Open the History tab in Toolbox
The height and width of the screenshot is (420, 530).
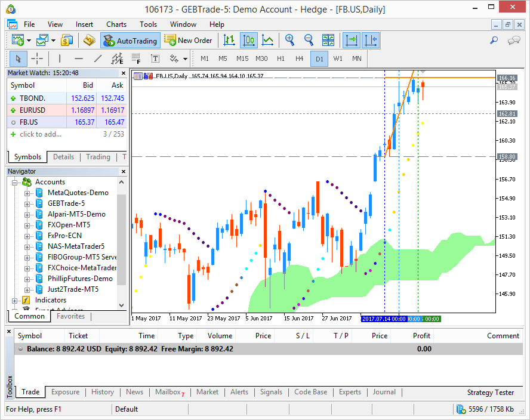pos(103,392)
